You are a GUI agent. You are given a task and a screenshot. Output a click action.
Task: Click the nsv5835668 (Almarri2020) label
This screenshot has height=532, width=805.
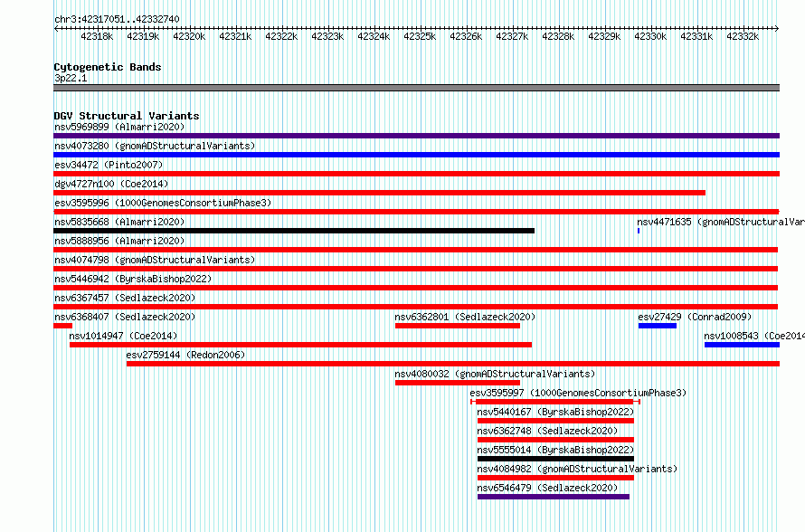[x=119, y=222]
